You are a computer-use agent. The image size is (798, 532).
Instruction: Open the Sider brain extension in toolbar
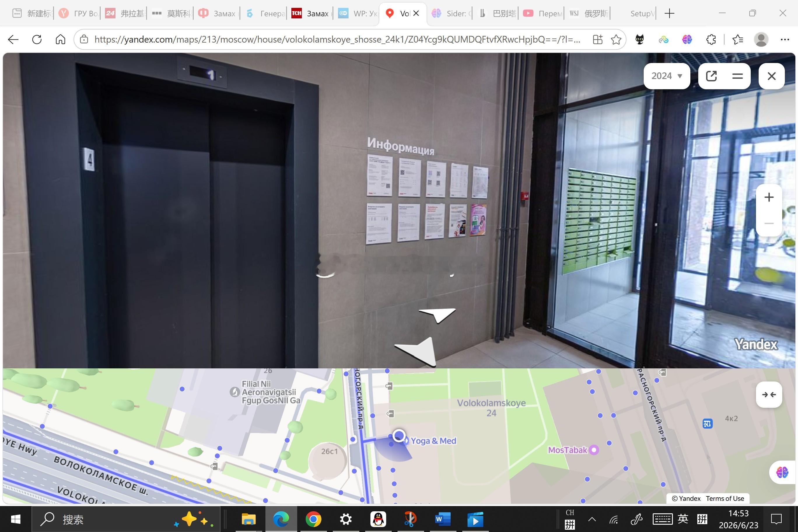687,40
